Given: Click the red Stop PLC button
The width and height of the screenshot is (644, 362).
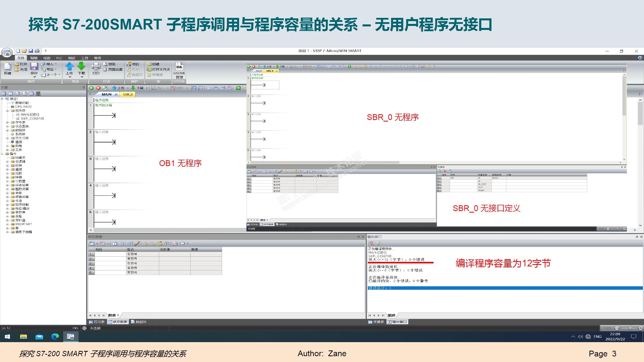Looking at the screenshot, I should point(98,88).
